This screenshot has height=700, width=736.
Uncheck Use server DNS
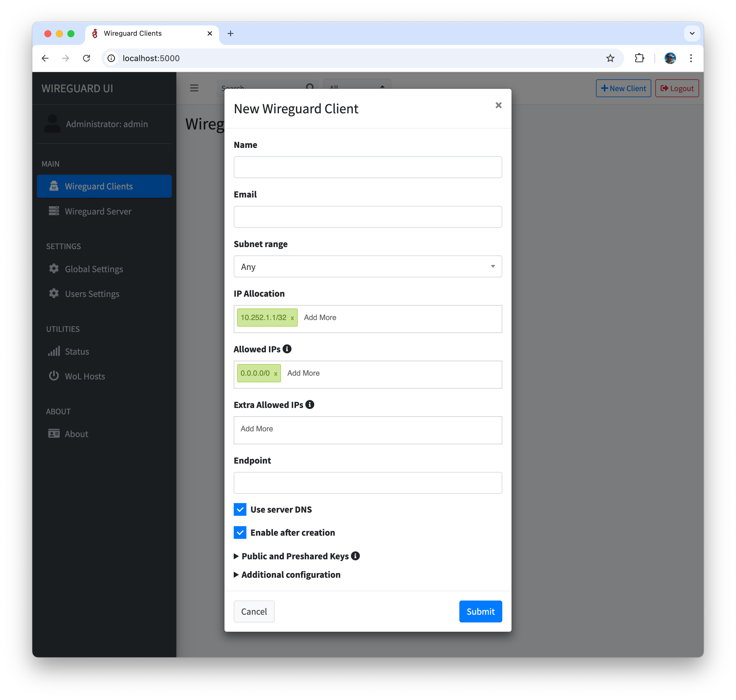tap(240, 509)
